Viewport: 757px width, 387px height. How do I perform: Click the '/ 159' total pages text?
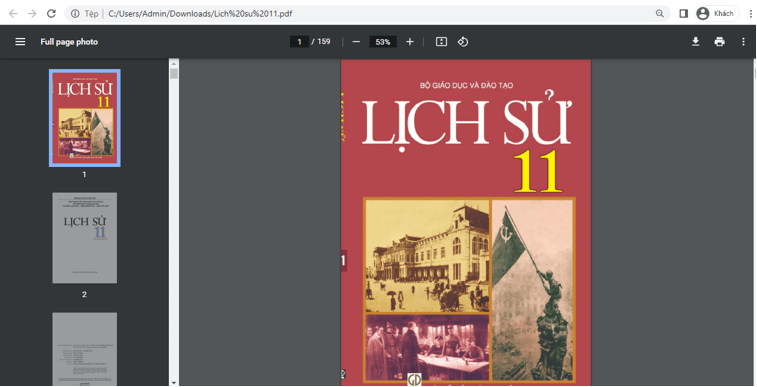click(321, 41)
